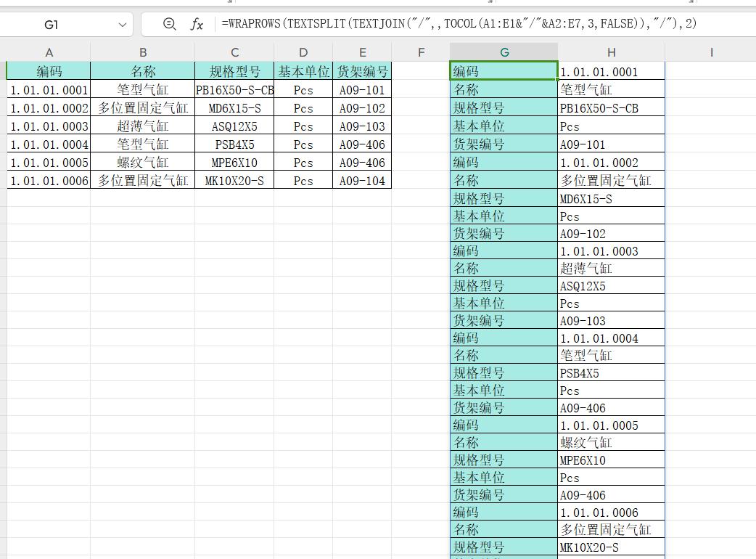
Task: Select header cell D1 基本单位
Action: [x=303, y=71]
